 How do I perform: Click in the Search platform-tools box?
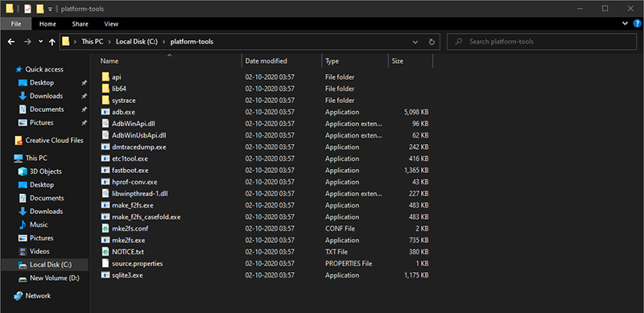tap(541, 42)
